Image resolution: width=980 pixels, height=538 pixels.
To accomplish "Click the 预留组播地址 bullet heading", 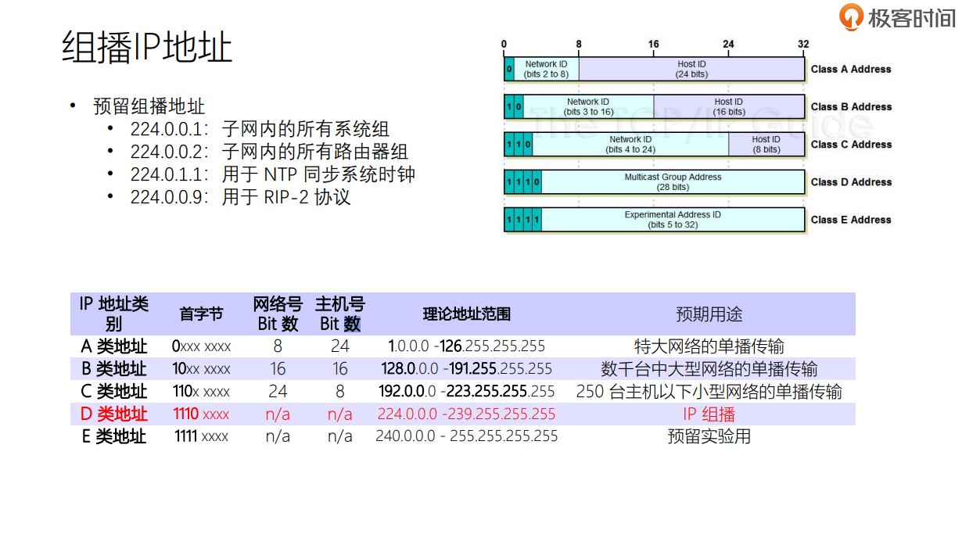I will click(x=149, y=106).
